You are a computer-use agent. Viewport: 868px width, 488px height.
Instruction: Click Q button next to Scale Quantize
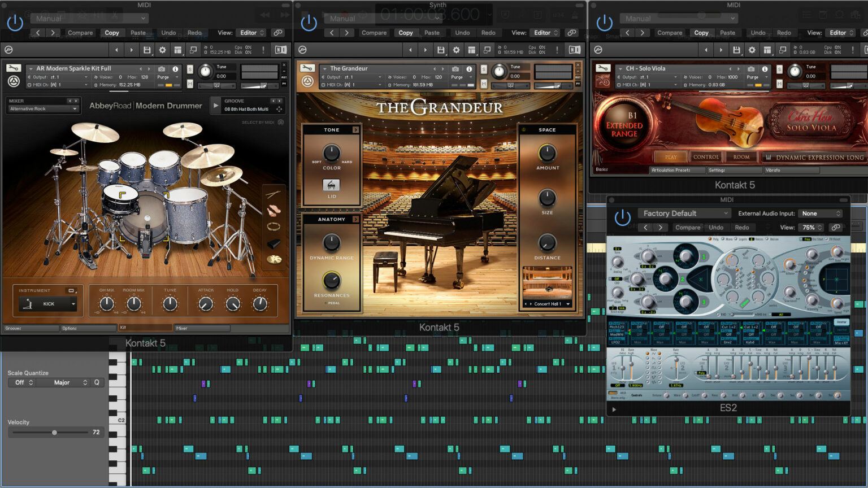pyautogui.click(x=97, y=382)
